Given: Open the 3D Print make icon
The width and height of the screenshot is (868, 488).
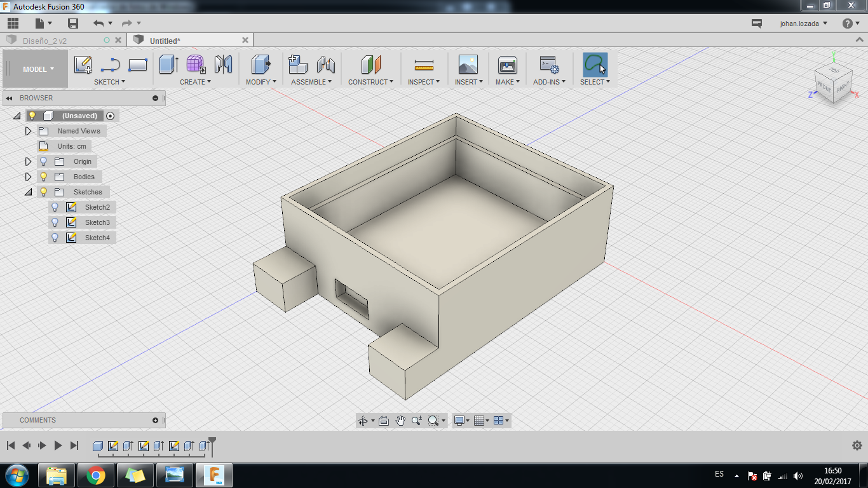Looking at the screenshot, I should pos(507,65).
